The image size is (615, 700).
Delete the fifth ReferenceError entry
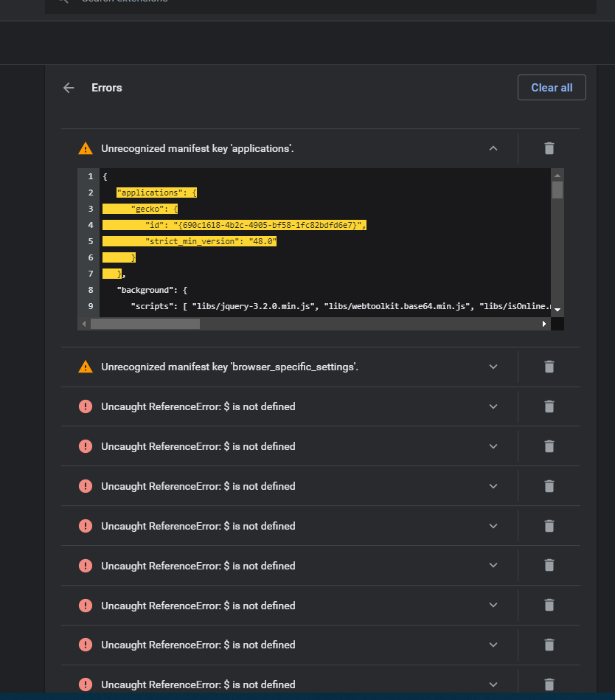[549, 565]
